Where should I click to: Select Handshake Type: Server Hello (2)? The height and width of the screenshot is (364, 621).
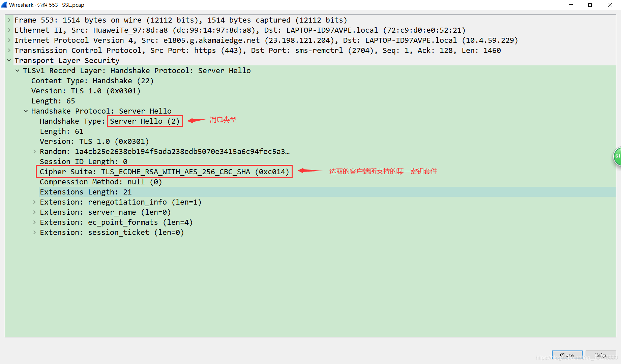tap(110, 121)
